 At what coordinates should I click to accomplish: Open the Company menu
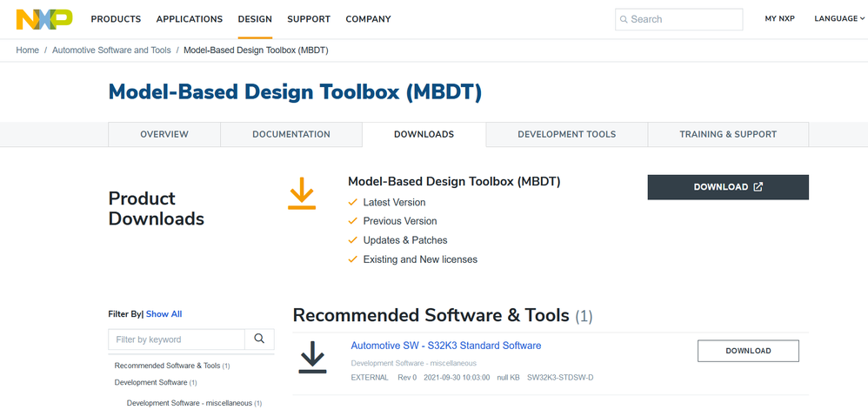pos(368,19)
